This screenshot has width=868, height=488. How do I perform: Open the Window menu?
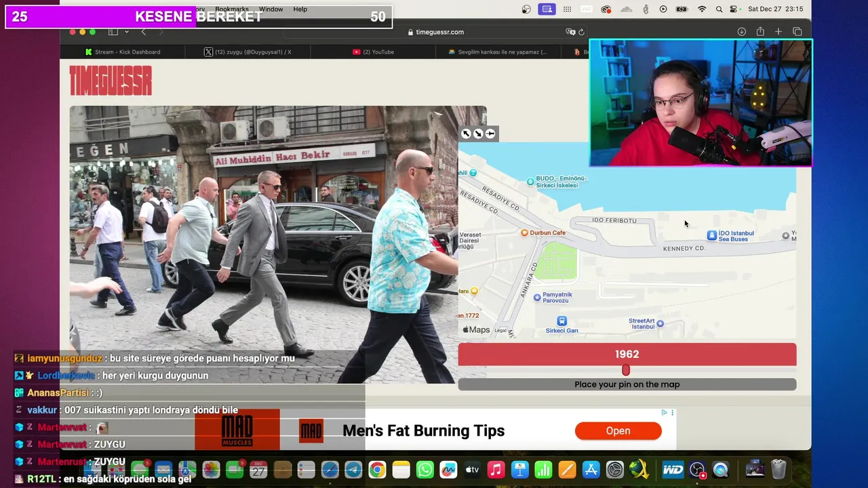[271, 9]
